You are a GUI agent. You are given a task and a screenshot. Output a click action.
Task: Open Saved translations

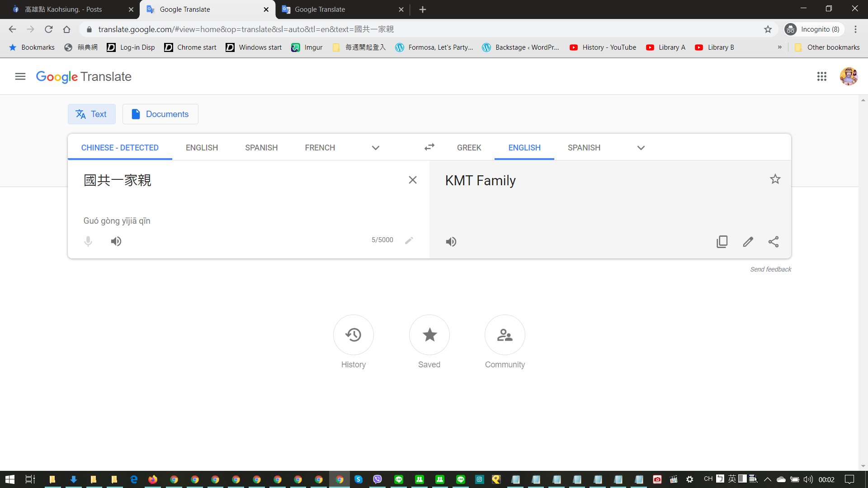[429, 335]
